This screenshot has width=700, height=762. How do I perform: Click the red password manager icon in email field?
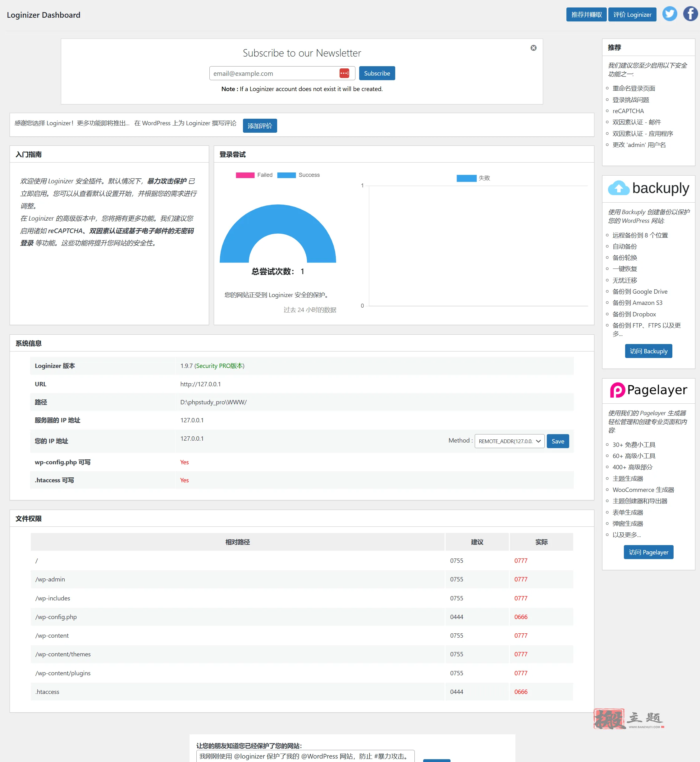coord(344,73)
